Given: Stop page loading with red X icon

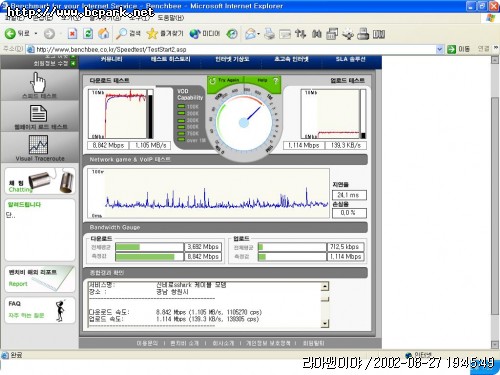Looking at the screenshot, I should click(72, 34).
